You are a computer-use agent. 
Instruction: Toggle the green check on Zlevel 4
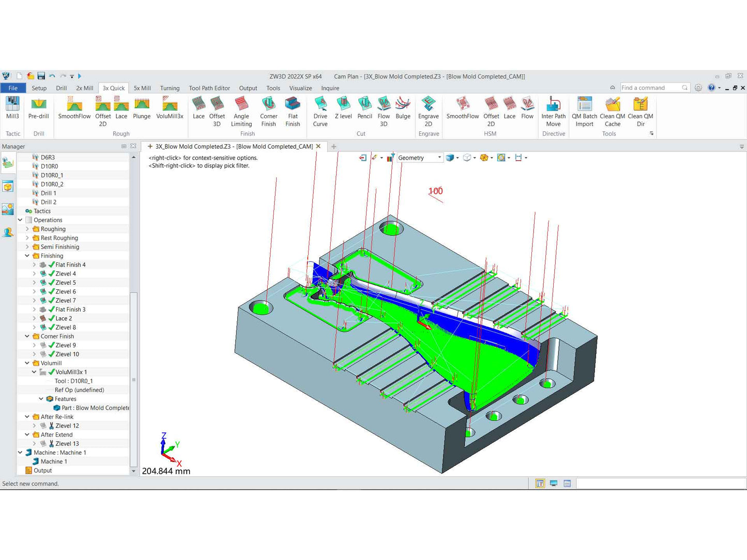pos(51,274)
